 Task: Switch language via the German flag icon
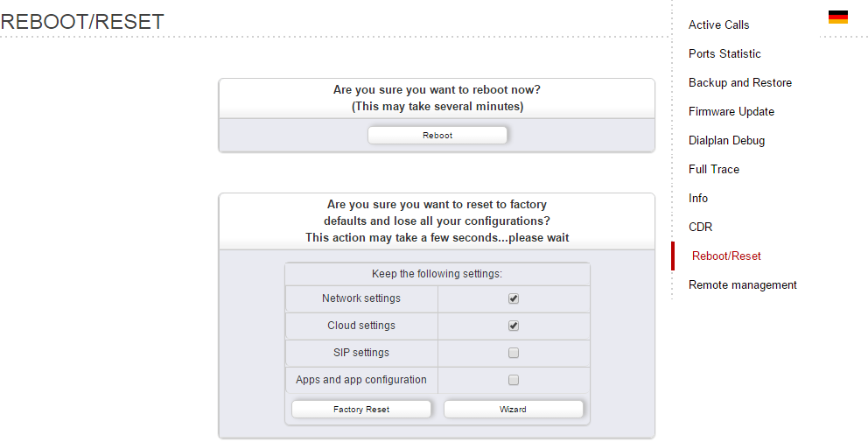tap(837, 18)
